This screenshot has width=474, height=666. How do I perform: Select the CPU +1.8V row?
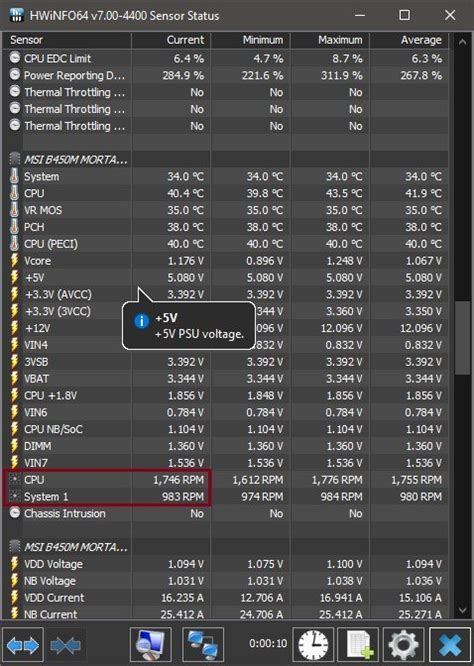(x=226, y=395)
